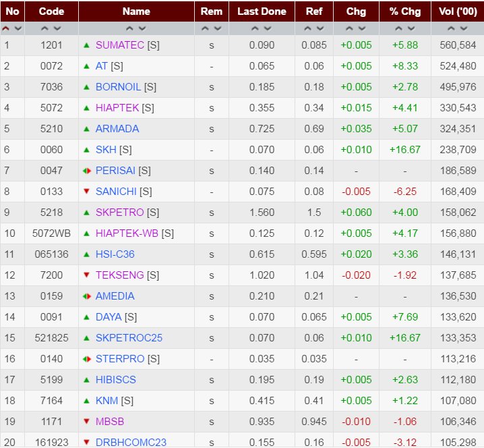The image size is (484, 448).
Task: Click red down triangle beside MBSB
Action: (x=87, y=422)
